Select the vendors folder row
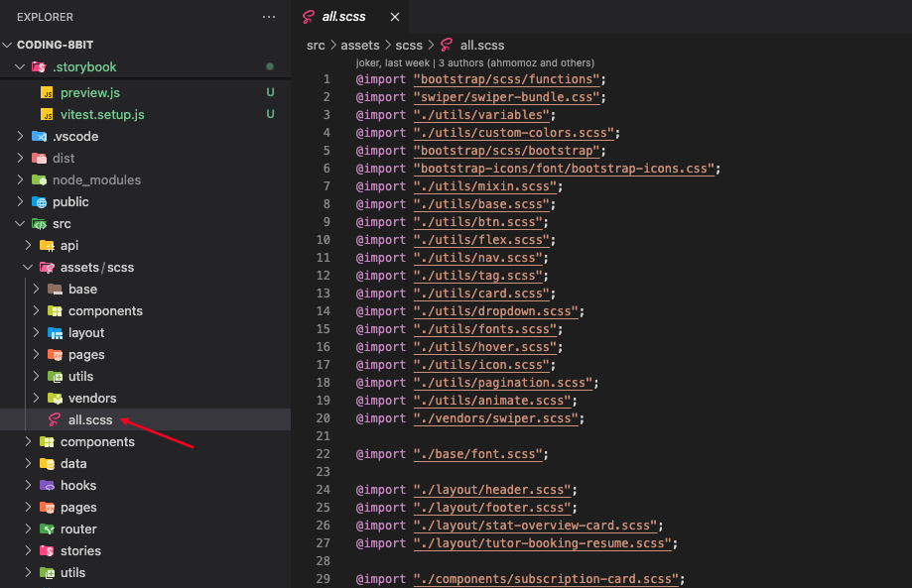The height and width of the screenshot is (588, 912). click(x=146, y=398)
